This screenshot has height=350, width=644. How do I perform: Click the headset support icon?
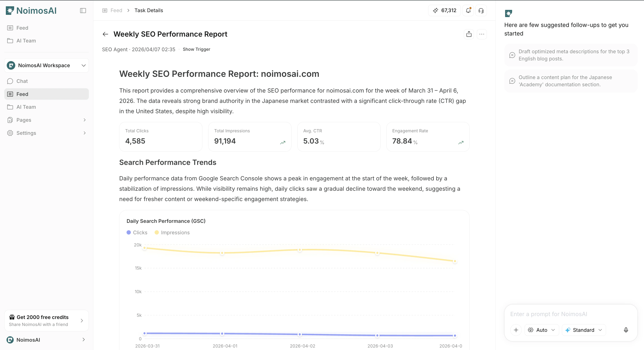point(481,11)
